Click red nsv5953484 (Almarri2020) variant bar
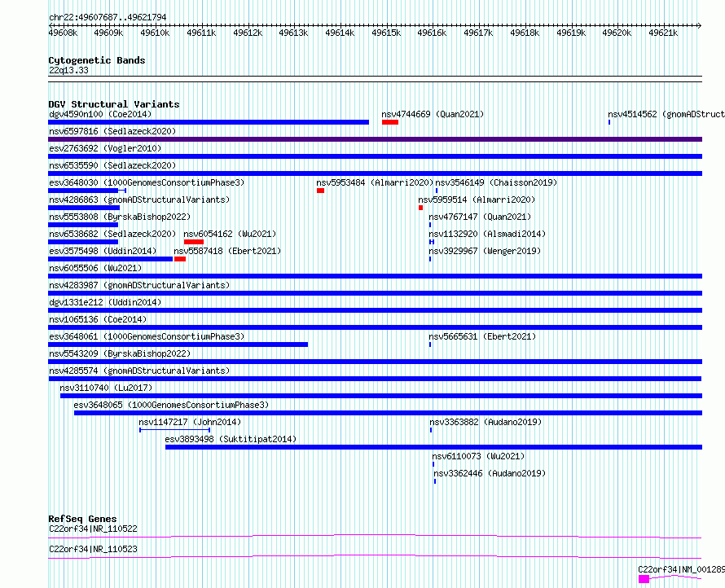Viewport: 725px width, 588px height. pos(320,191)
